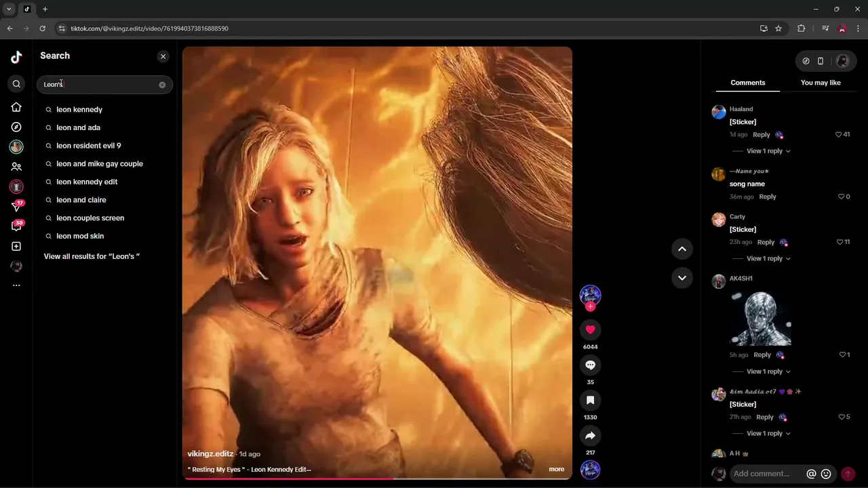Go to previous video with up arrow
Image resolution: width=868 pixels, height=488 pixels.
click(x=682, y=249)
